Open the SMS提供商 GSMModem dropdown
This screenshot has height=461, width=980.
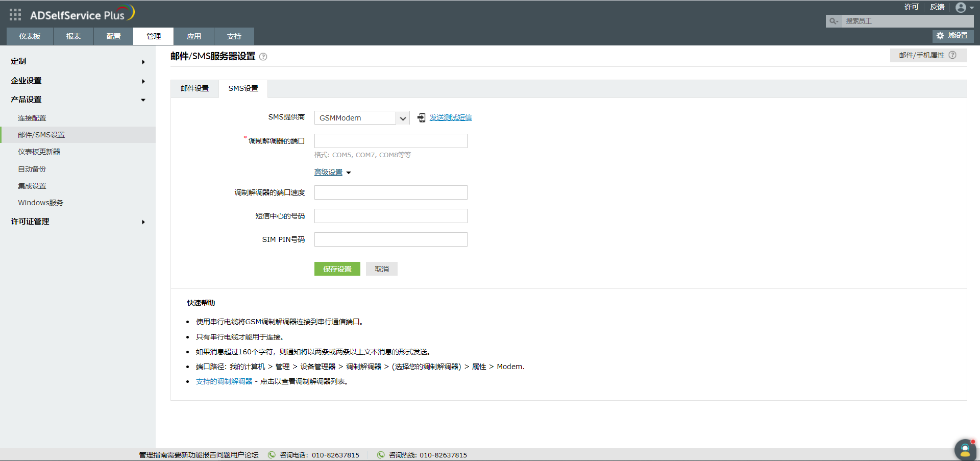[x=362, y=118]
